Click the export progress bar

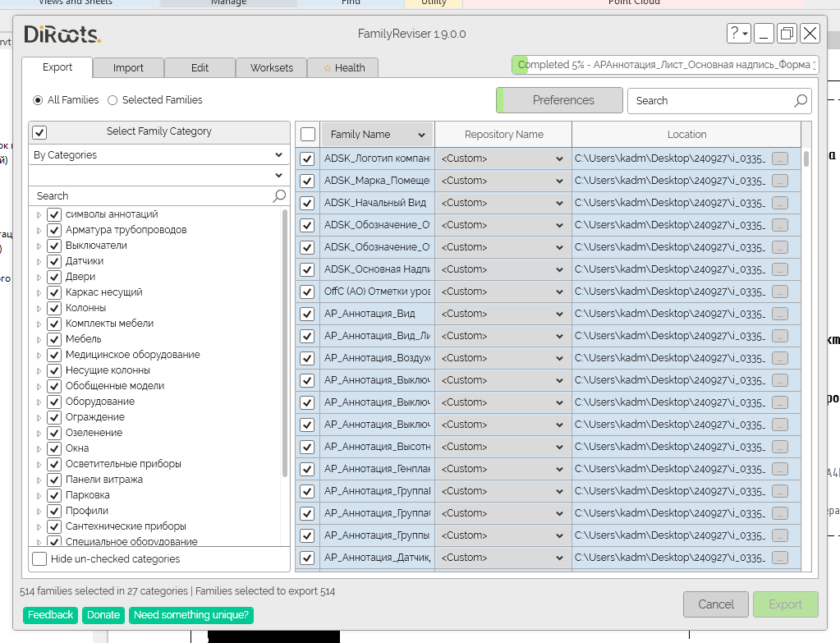pos(665,65)
